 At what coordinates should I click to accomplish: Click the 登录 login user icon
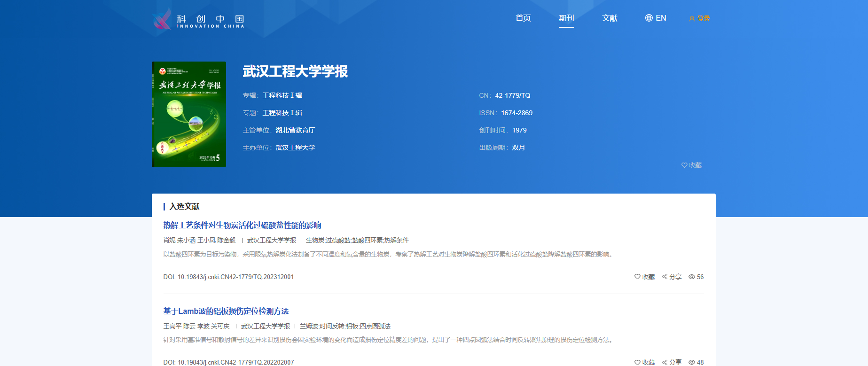[692, 19]
